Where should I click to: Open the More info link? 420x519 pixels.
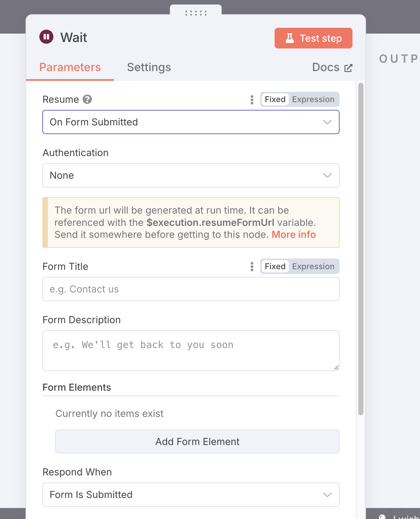click(294, 235)
